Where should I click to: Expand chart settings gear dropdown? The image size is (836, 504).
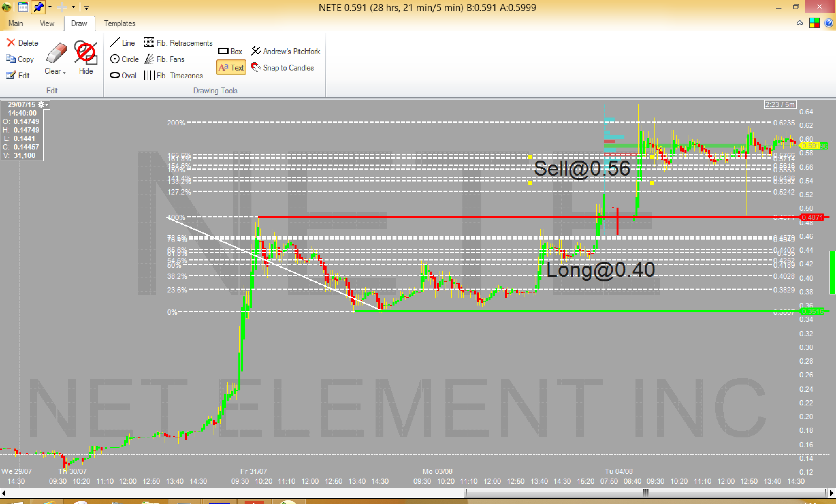coord(43,104)
